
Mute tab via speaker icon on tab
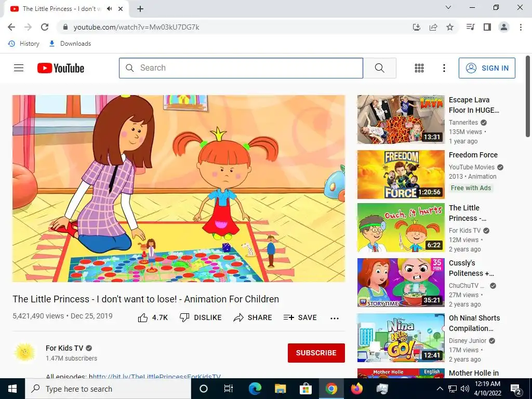[x=109, y=9]
